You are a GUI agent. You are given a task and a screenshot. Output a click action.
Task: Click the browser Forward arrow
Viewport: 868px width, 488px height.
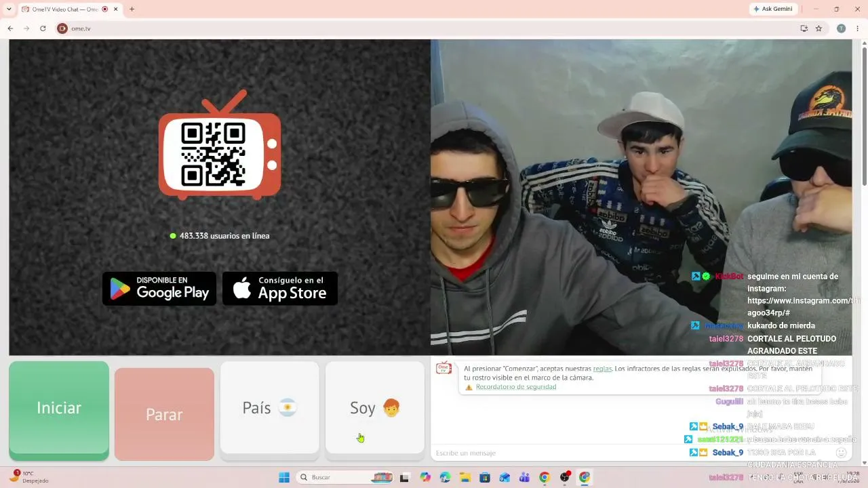pos(26,28)
